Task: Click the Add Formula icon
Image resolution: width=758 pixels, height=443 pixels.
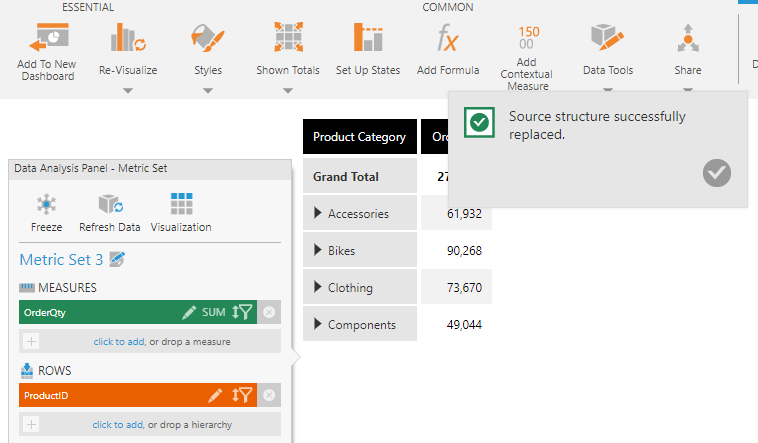Action: pos(447,39)
